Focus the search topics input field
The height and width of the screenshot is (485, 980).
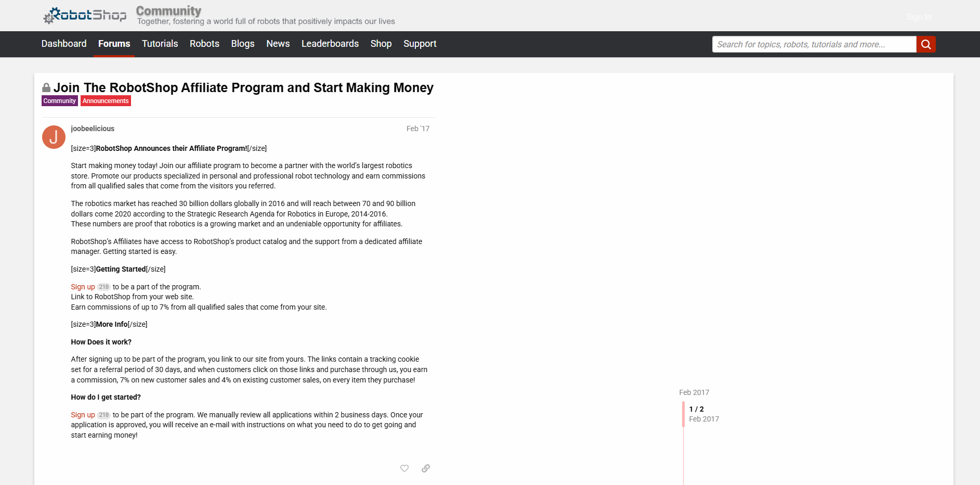coord(814,44)
